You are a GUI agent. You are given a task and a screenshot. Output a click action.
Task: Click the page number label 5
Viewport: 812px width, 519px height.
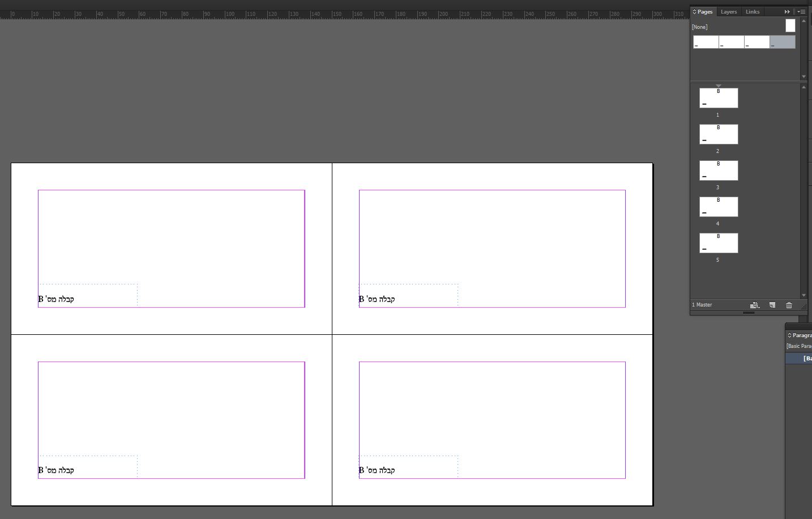(x=717, y=260)
